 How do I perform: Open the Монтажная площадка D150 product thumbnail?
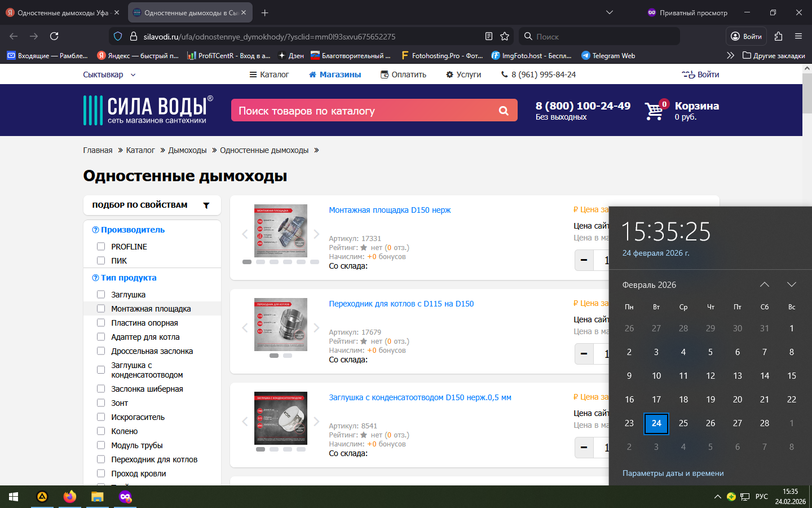click(281, 230)
